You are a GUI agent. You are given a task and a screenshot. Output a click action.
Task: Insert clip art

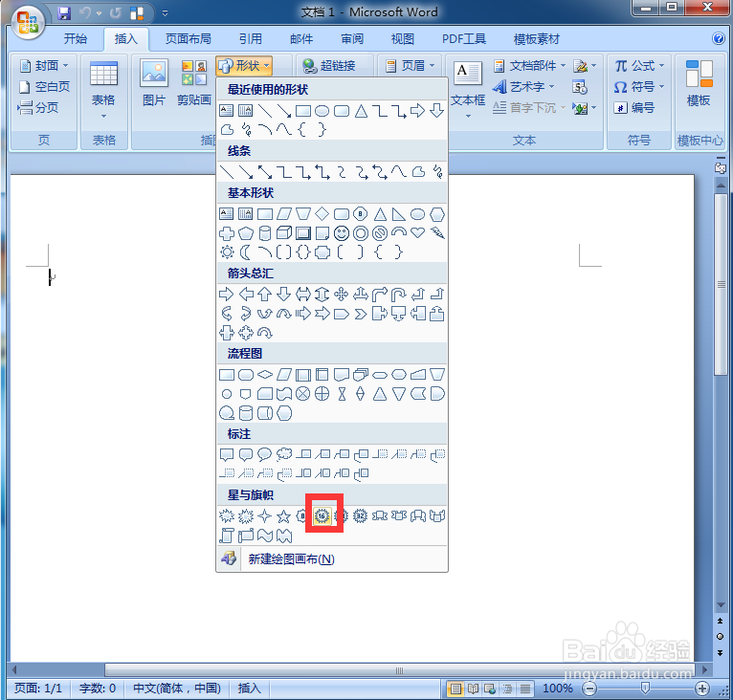tap(194, 82)
